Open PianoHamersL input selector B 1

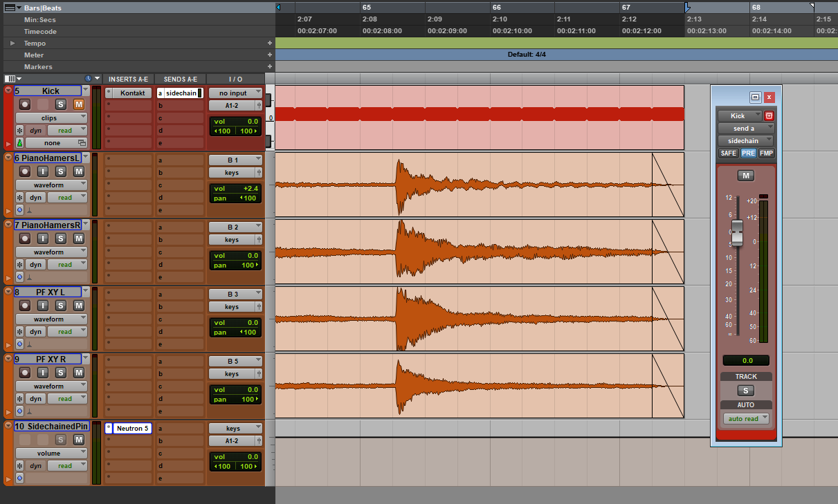coord(235,160)
